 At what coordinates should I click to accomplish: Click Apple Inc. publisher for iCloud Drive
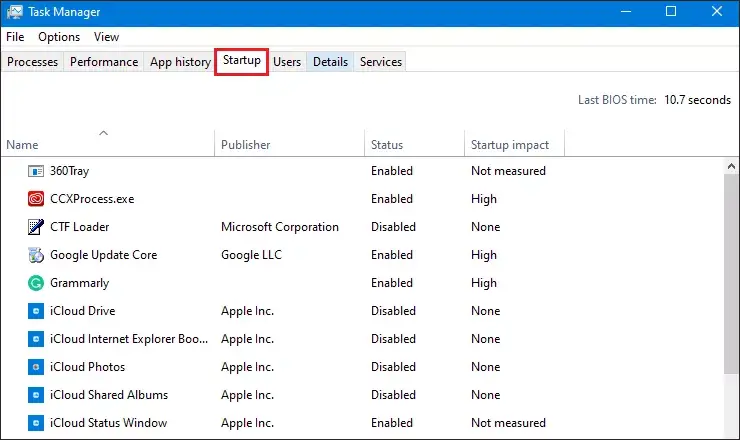(x=247, y=311)
